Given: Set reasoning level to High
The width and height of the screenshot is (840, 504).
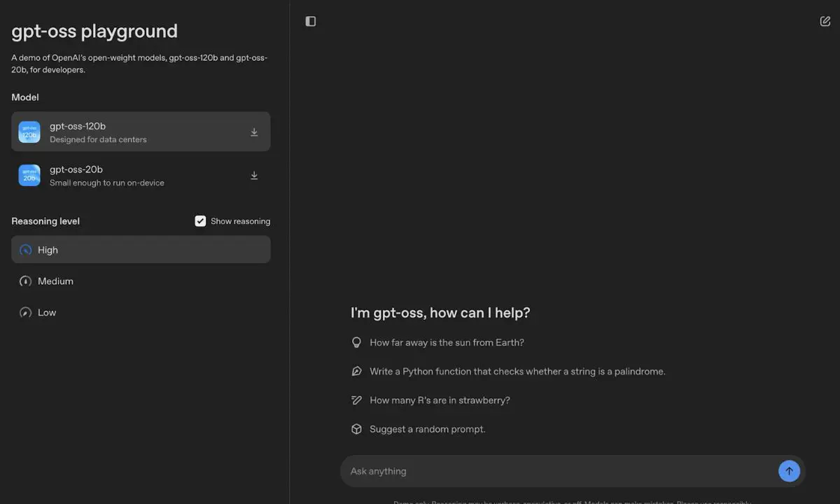Looking at the screenshot, I should coord(141,249).
